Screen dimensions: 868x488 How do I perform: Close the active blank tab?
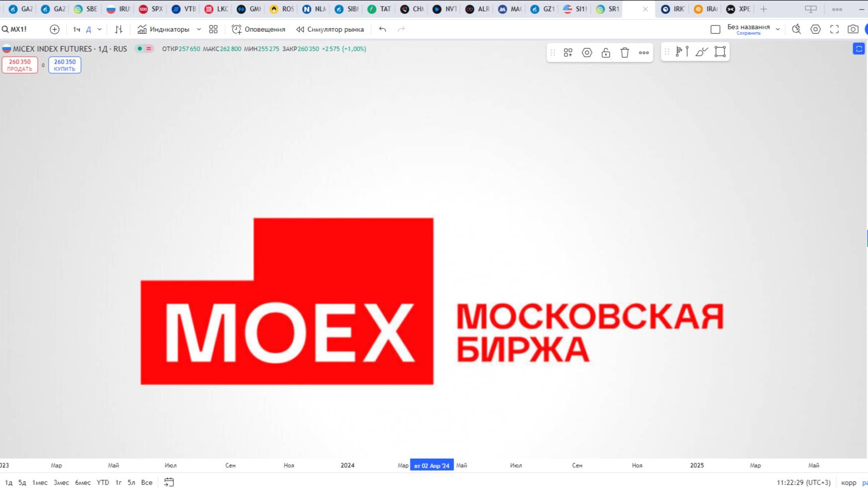(645, 9)
